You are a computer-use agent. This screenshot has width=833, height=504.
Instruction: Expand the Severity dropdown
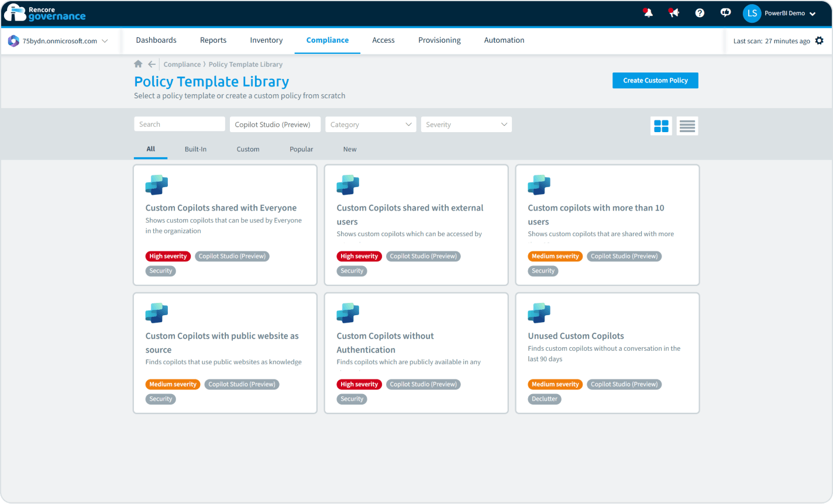coord(466,125)
